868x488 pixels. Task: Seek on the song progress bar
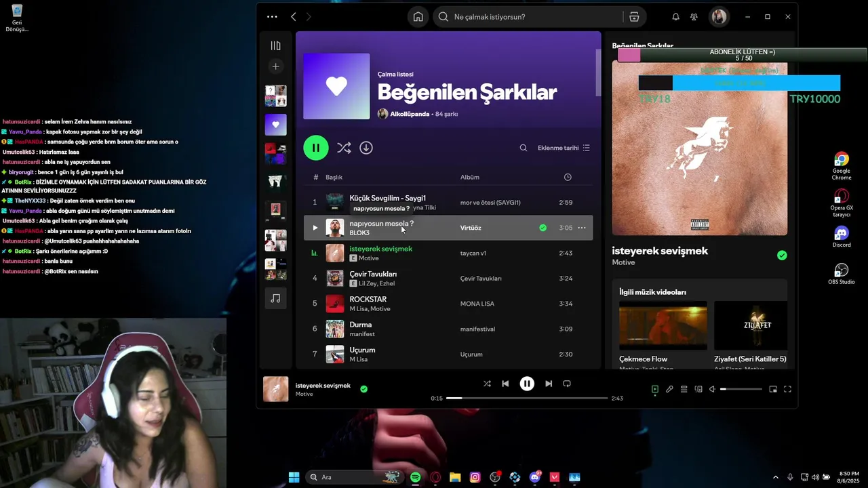coord(527,399)
